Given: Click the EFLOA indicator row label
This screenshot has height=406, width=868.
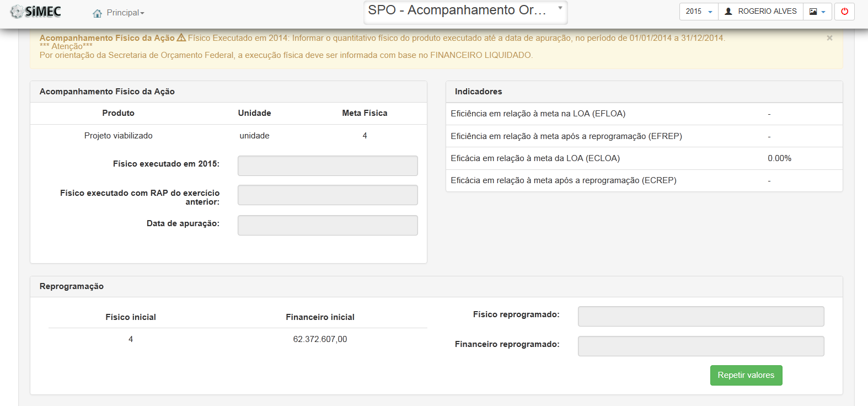Looking at the screenshot, I should [538, 114].
